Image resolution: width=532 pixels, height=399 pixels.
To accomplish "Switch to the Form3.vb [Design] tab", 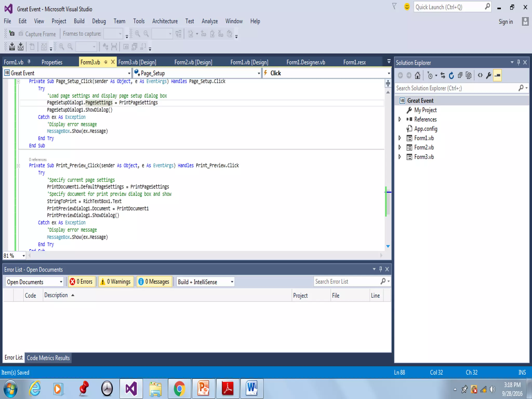I will (137, 62).
